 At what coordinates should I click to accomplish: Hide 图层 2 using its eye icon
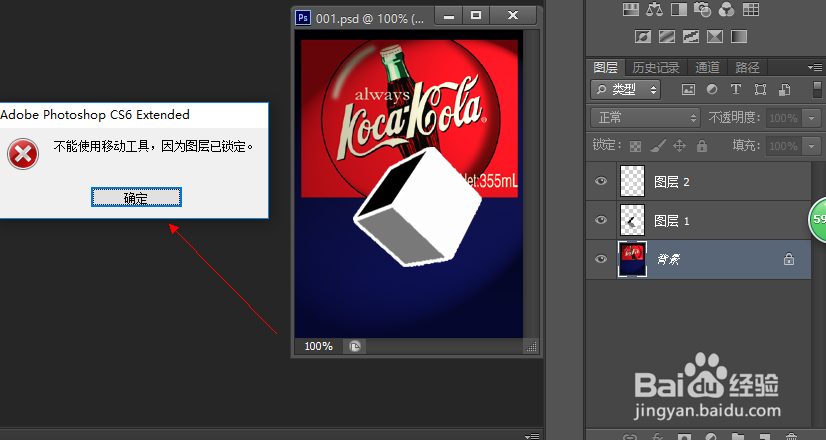(601, 181)
